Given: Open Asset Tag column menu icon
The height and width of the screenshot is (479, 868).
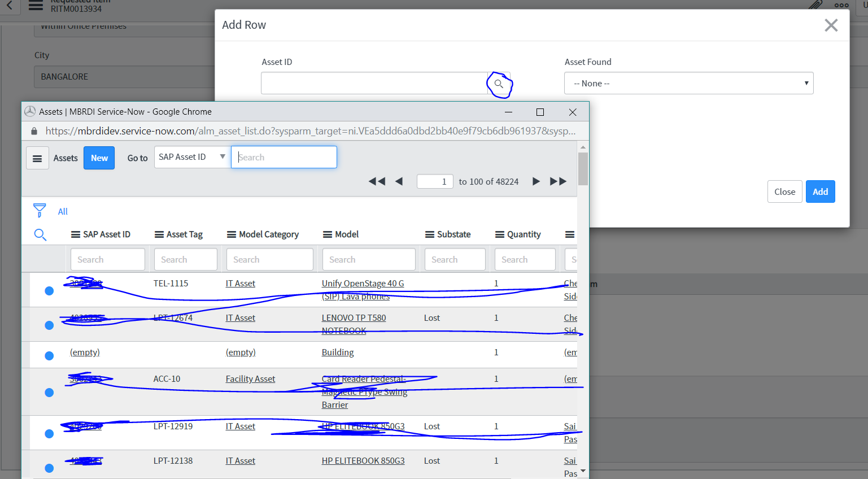Looking at the screenshot, I should [159, 234].
